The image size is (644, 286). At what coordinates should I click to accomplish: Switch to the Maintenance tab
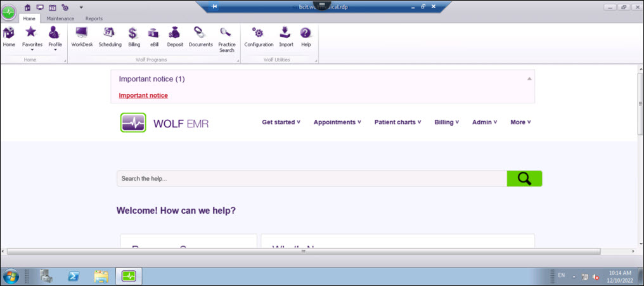(60, 18)
